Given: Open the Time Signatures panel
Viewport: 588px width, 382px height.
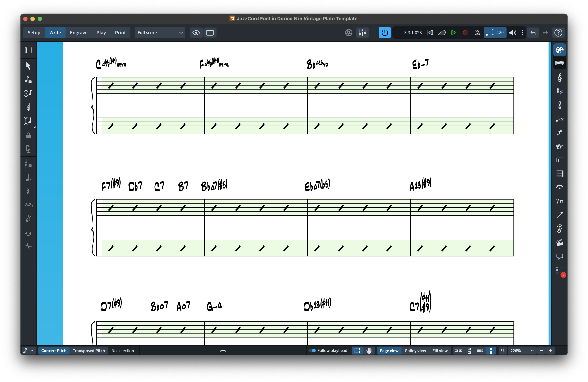Looking at the screenshot, I should pyautogui.click(x=559, y=105).
